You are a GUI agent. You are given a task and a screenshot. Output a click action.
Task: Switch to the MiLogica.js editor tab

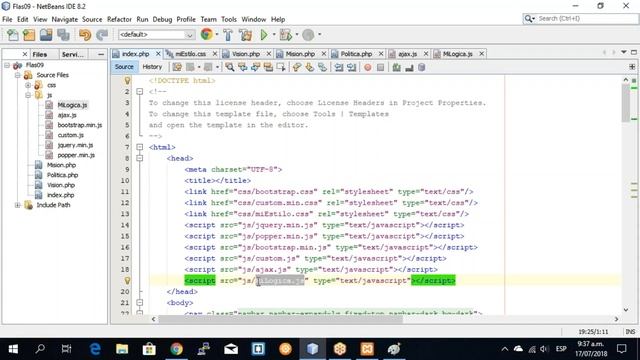(x=457, y=54)
